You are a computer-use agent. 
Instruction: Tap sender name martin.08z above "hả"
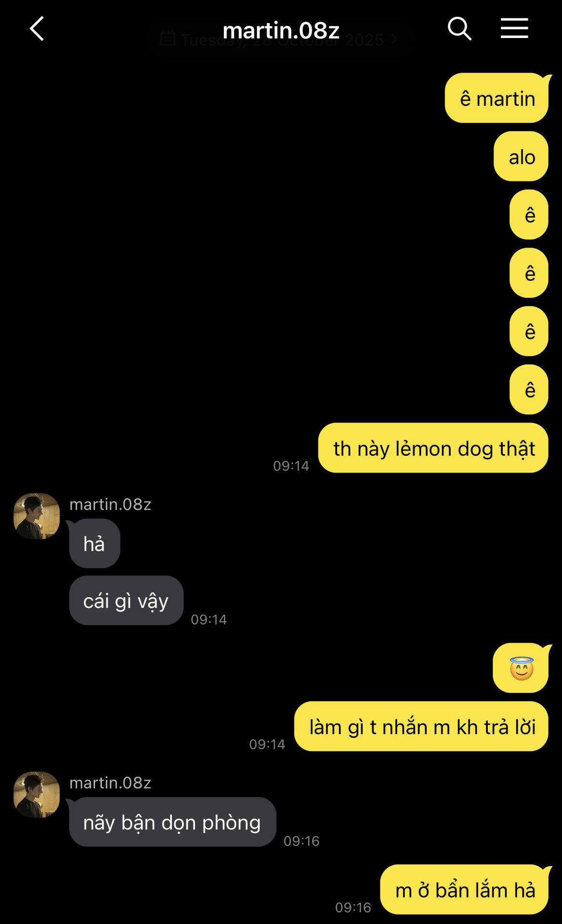pyautogui.click(x=110, y=504)
